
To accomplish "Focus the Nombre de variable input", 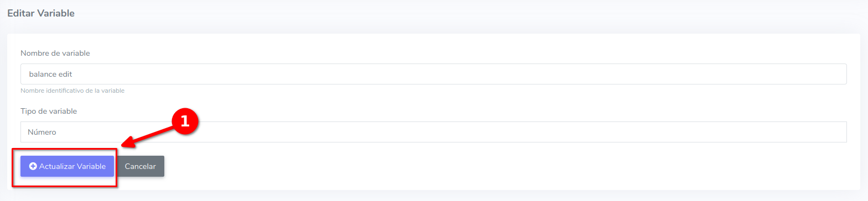I will tap(433, 74).
